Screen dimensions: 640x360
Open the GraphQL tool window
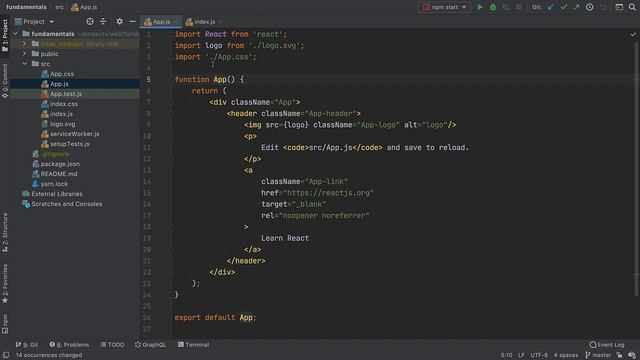coord(150,344)
